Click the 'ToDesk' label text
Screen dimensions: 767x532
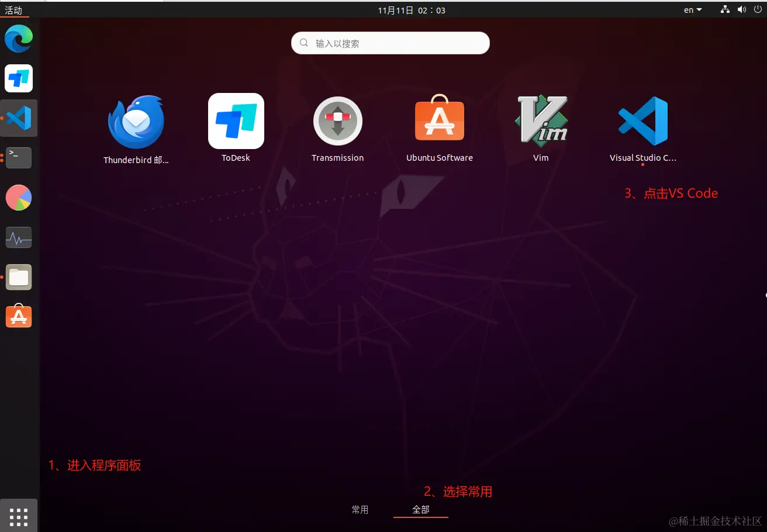point(236,158)
